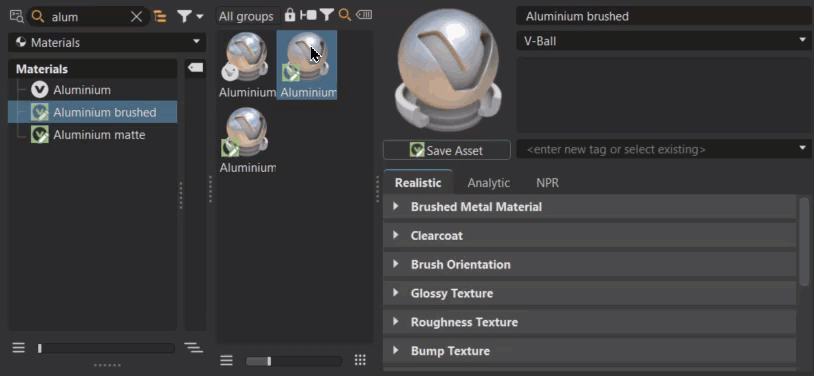Expand the Brush Orientation section
This screenshot has width=814, height=376.
tap(589, 264)
